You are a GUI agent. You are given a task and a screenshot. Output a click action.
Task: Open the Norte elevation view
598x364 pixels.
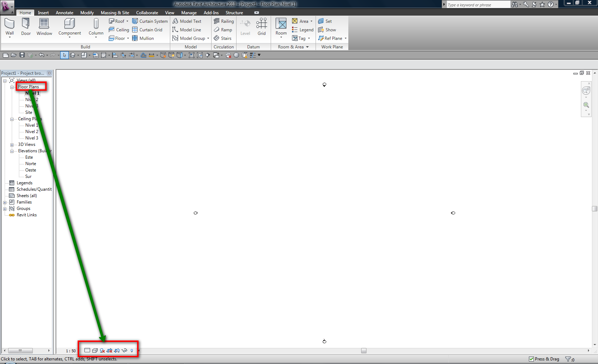coord(31,164)
